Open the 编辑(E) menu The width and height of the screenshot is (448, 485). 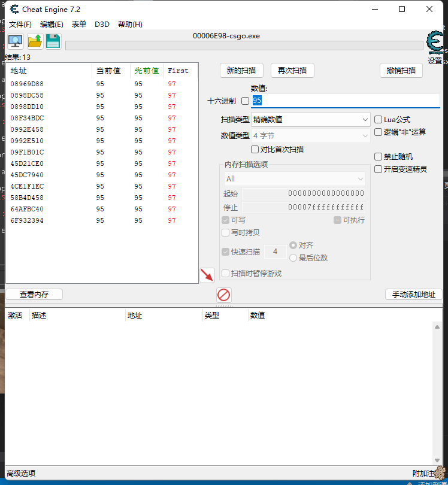[x=52, y=24]
